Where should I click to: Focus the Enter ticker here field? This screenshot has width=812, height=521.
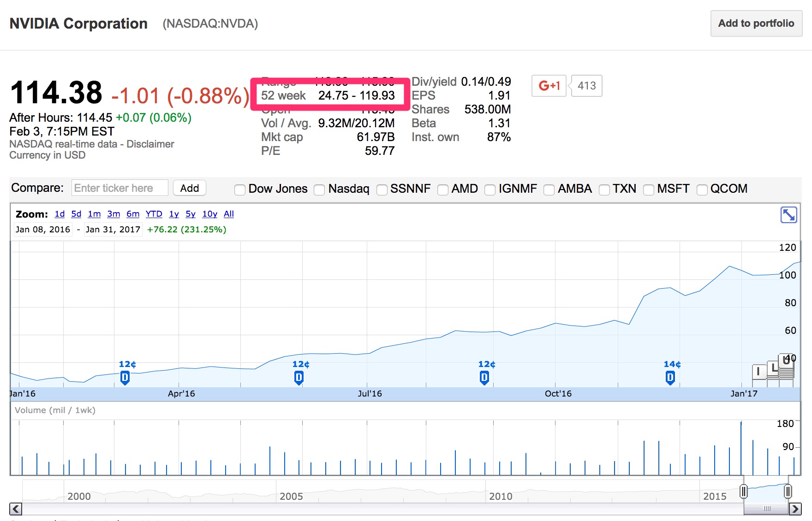tap(120, 188)
